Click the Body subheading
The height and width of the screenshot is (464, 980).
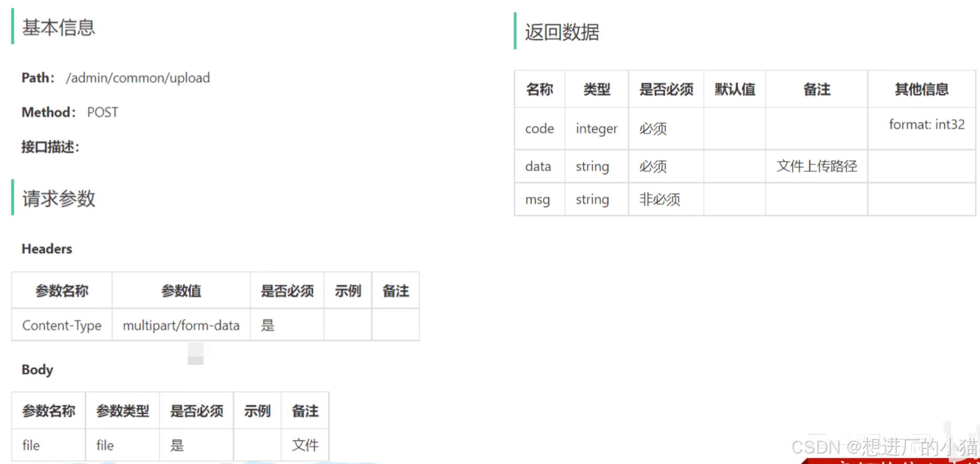point(37,370)
